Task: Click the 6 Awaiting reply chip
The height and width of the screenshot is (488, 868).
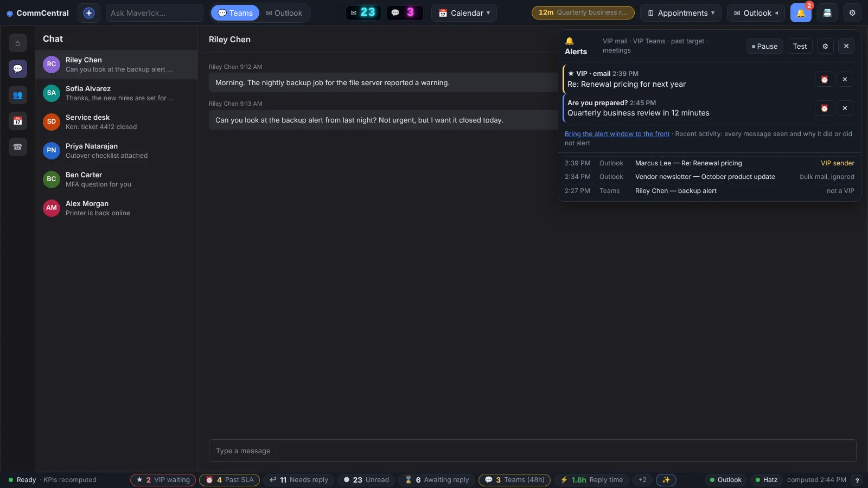Action: (437, 480)
